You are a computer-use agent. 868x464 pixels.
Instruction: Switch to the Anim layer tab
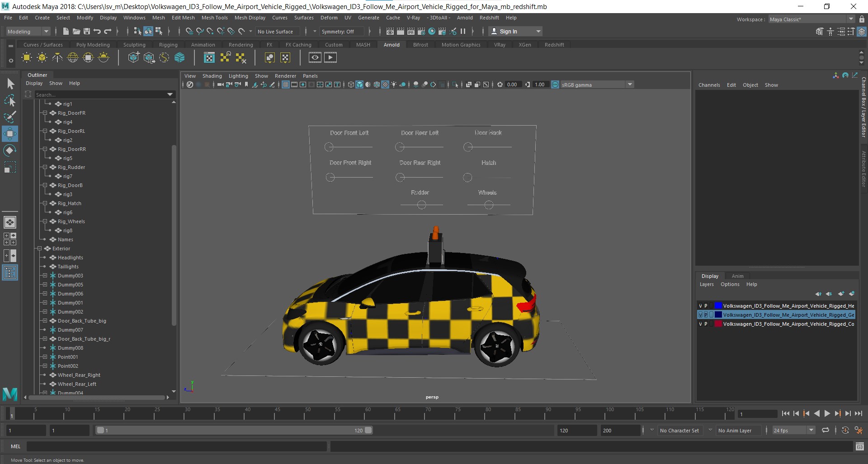pos(737,276)
